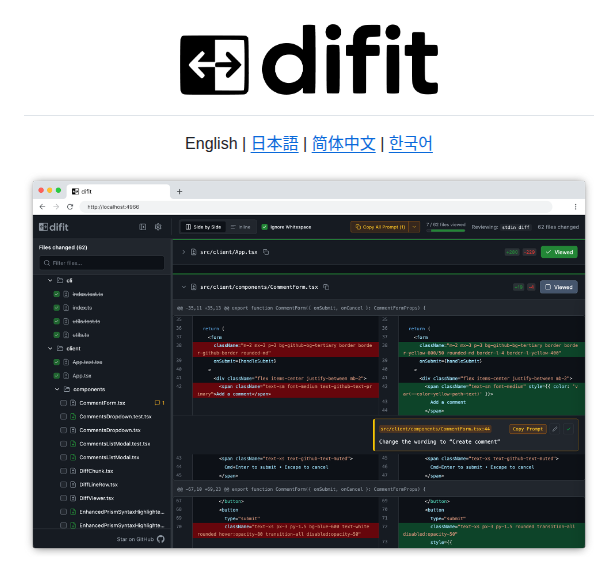Click the GitHub icon at sidebar bottom

[160, 539]
